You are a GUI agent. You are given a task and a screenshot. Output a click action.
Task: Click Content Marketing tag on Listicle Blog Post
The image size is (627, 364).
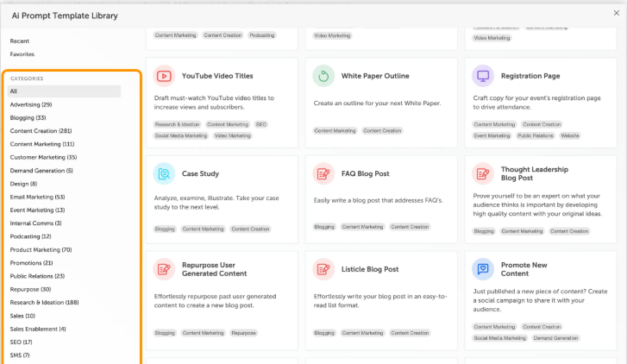pos(363,333)
